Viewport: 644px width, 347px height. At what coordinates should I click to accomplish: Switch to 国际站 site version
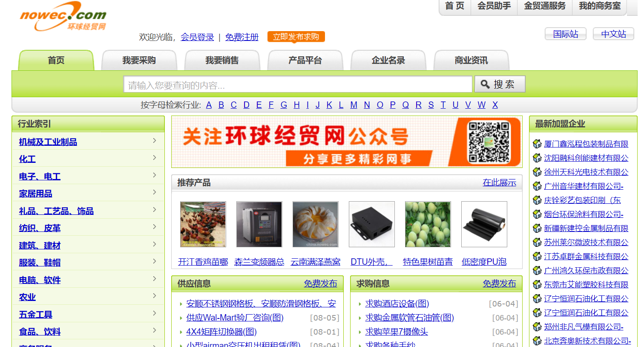565,34
